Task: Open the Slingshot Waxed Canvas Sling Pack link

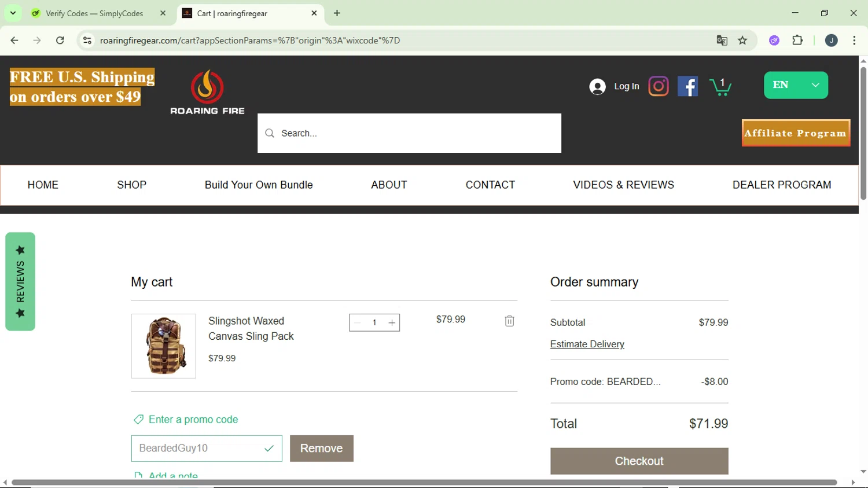Action: [251, 329]
